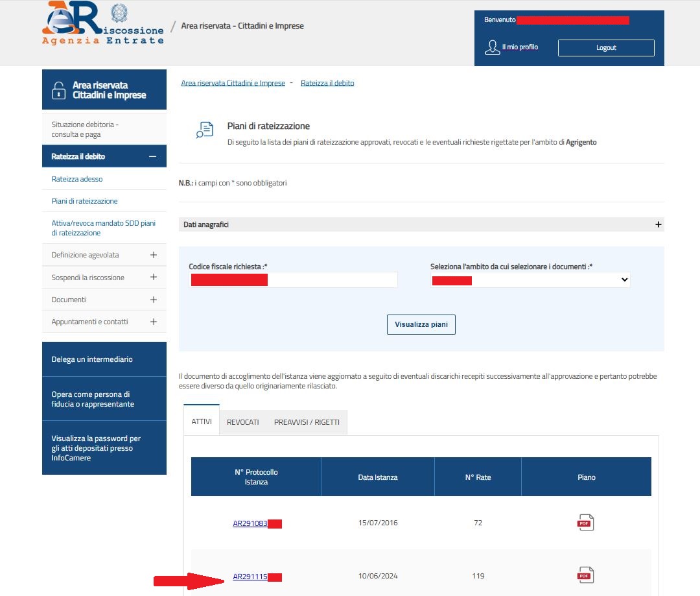Open protocol link AR291115

click(x=250, y=577)
